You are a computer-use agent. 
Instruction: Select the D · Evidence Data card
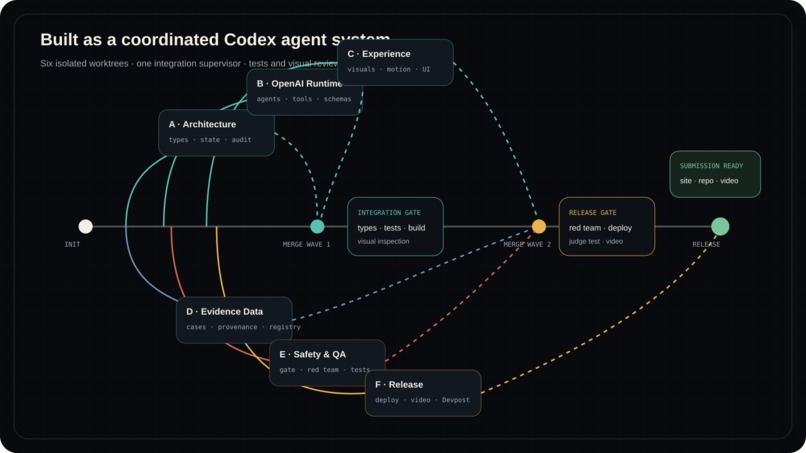tap(234, 320)
